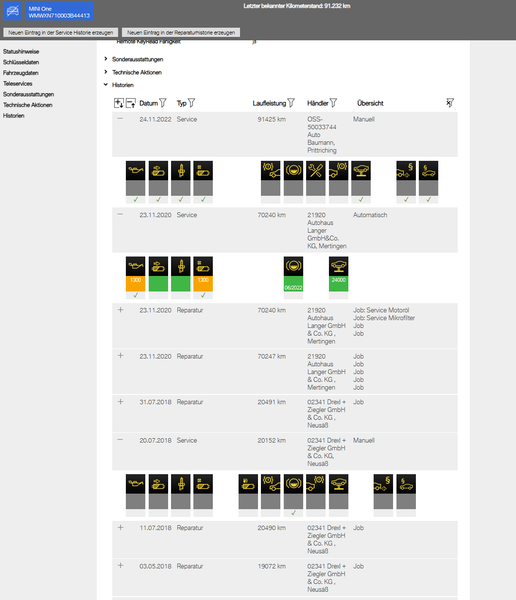
Task: Collapse the 20.07.2018 Service entry
Action: point(120,440)
